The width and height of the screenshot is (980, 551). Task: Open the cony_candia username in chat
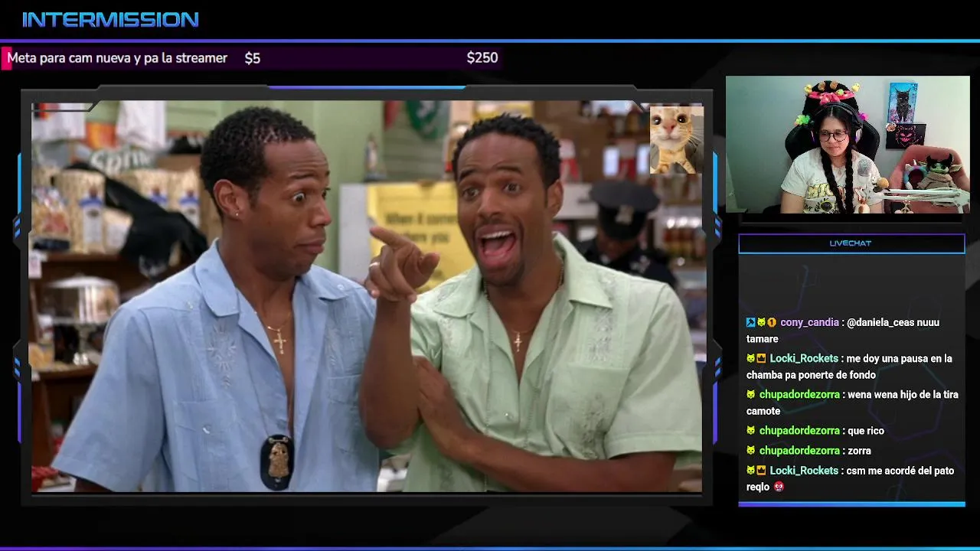809,322
